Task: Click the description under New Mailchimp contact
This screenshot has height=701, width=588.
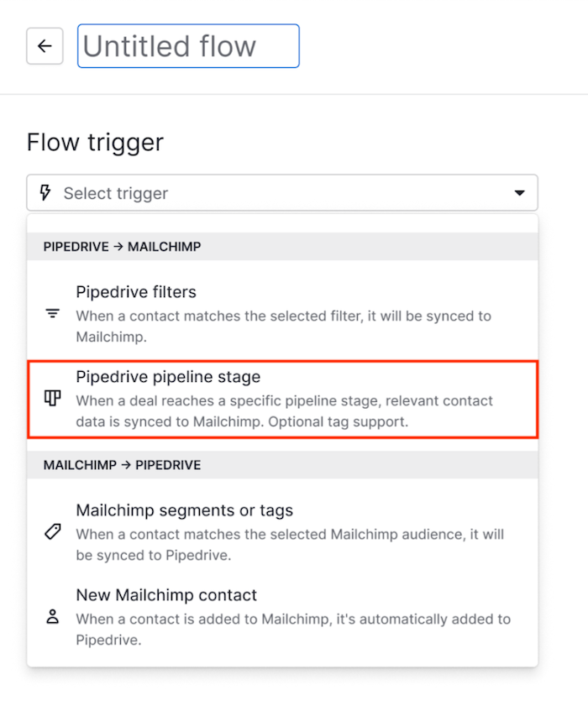Action: [x=292, y=629]
